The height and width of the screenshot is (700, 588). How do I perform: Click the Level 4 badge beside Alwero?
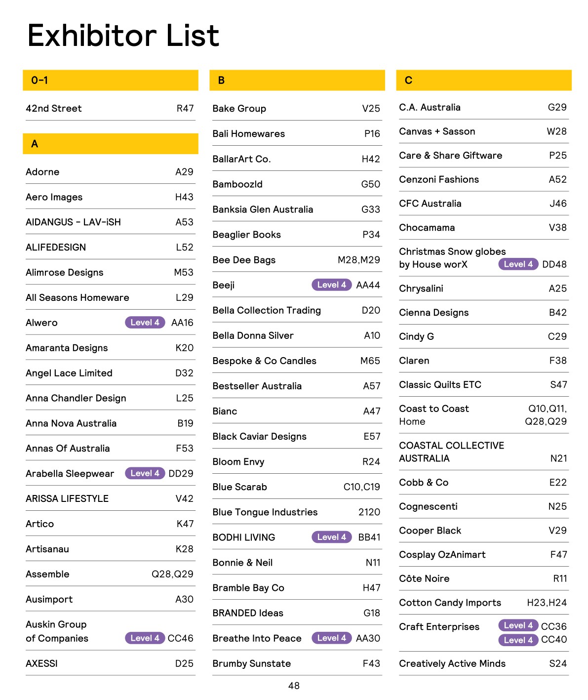pyautogui.click(x=145, y=323)
